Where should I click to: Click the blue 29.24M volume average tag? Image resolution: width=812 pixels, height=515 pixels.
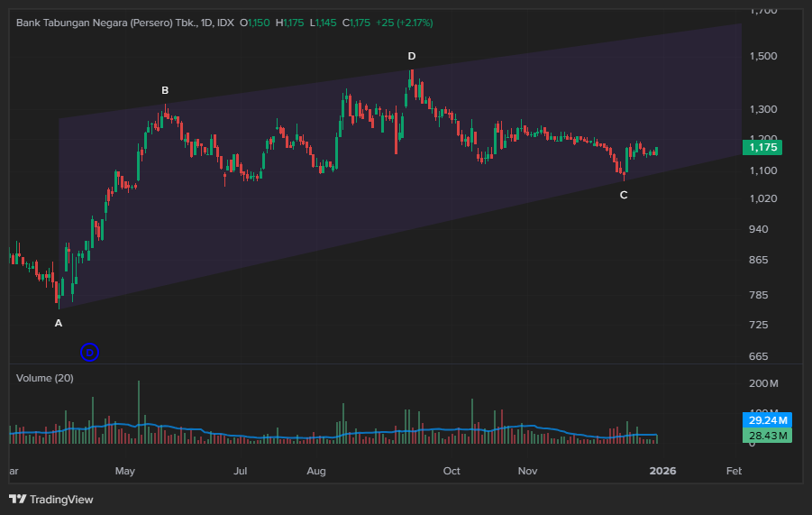click(766, 420)
